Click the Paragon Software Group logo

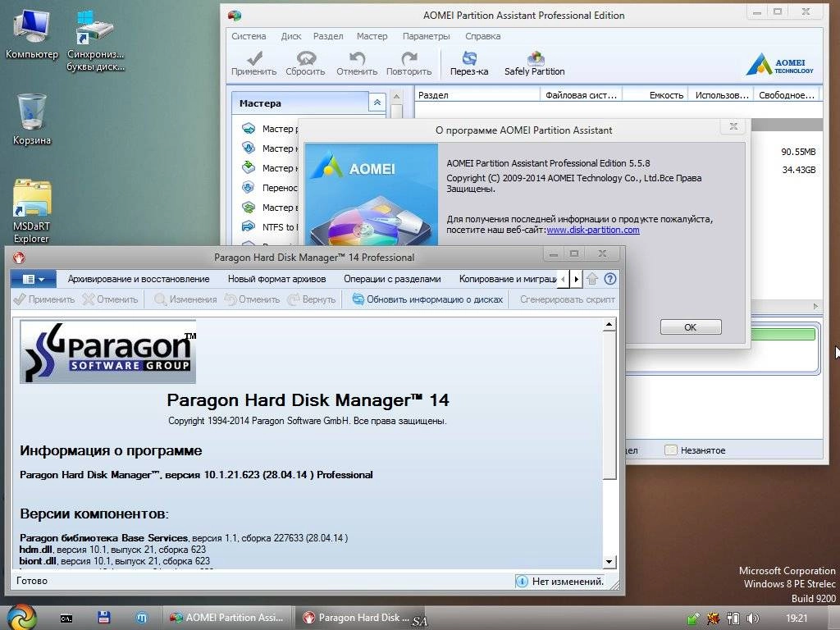point(107,351)
